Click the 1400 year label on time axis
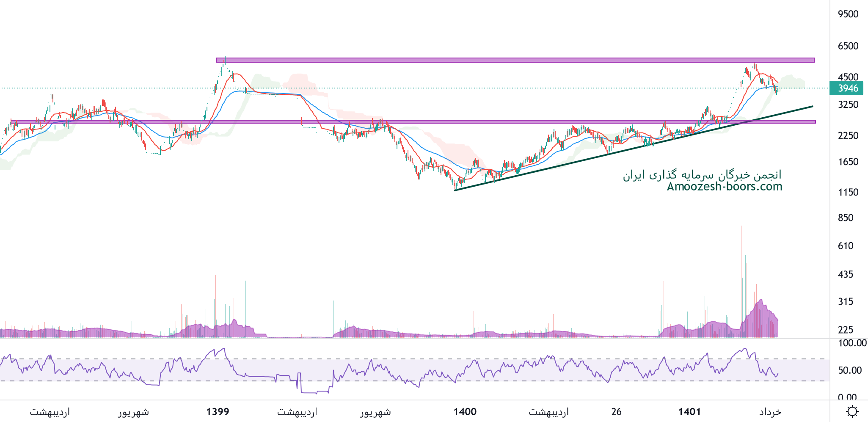Screen dimensions: 868x422 point(465,411)
